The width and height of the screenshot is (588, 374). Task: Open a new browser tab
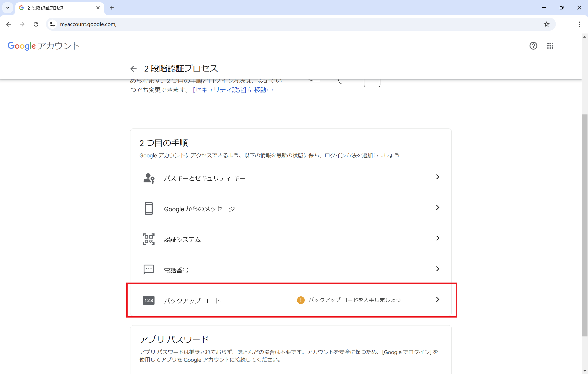tap(112, 8)
